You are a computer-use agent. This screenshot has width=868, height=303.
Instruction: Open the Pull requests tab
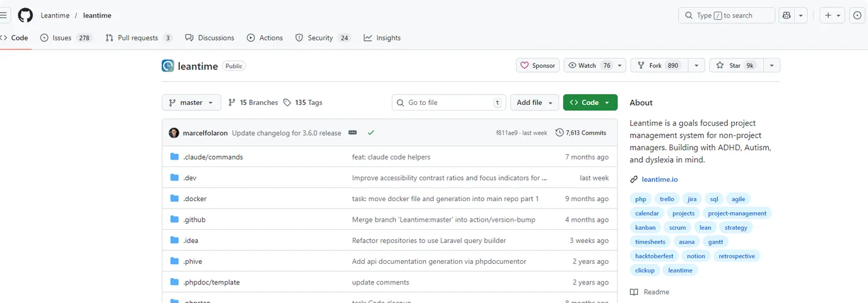pos(139,38)
